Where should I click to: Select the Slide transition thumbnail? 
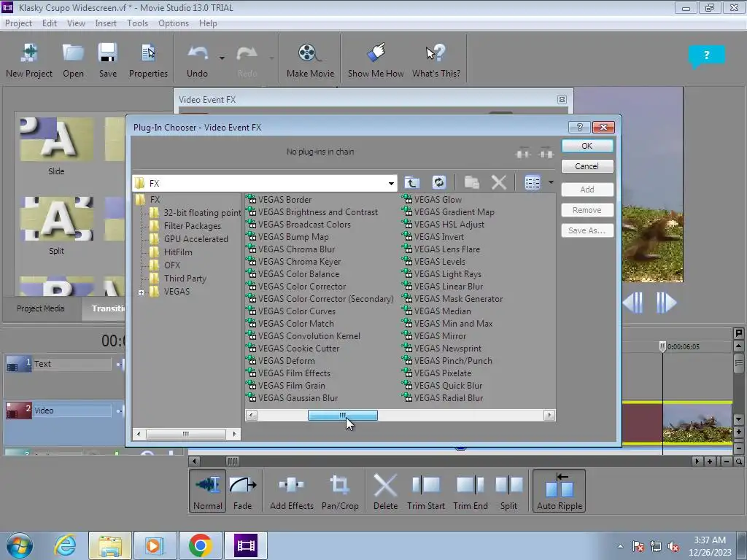pos(56,139)
